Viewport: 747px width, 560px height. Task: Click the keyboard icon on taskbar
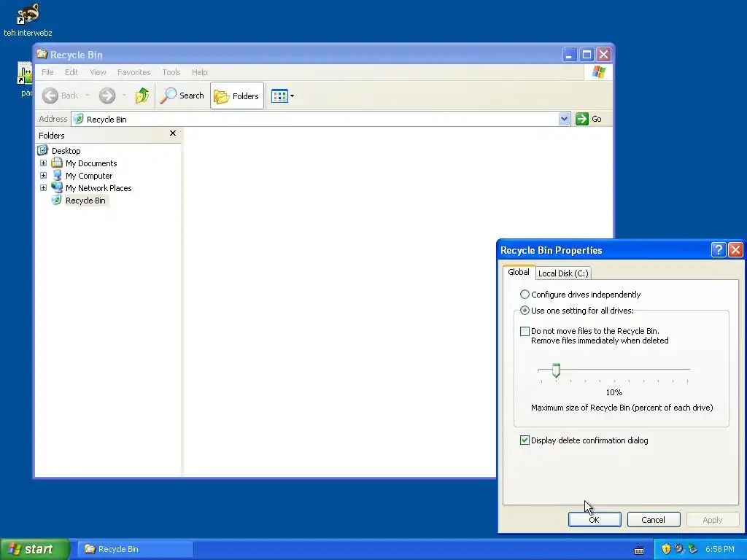click(639, 551)
